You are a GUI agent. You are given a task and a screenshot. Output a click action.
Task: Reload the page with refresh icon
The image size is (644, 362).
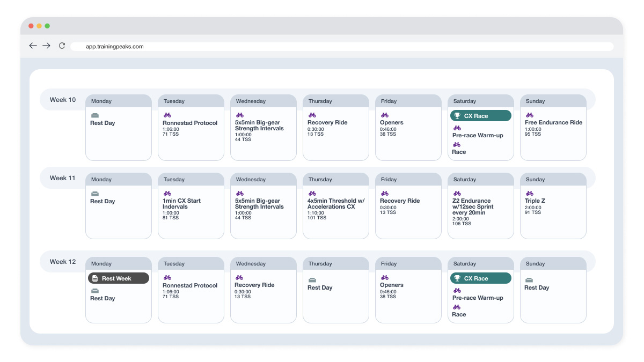62,46
